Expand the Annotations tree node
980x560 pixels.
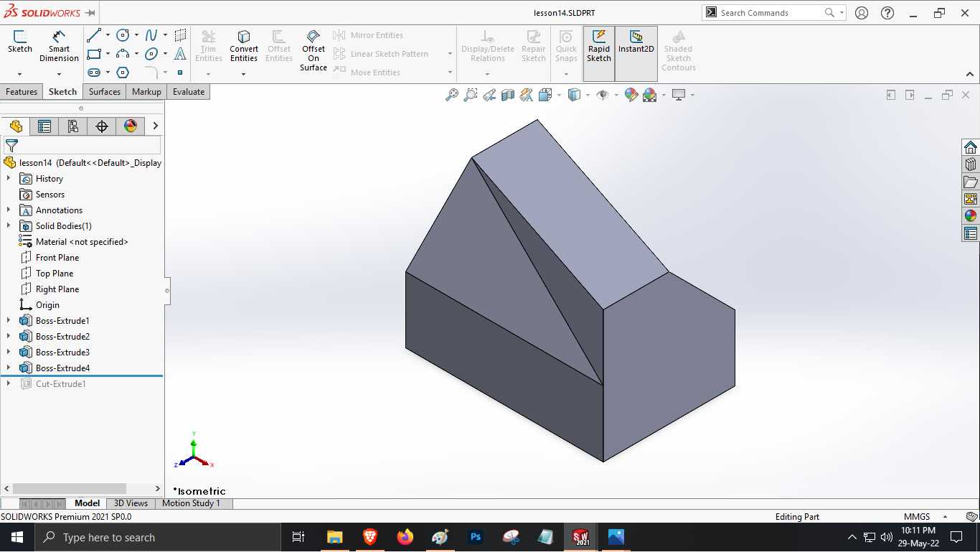point(9,210)
